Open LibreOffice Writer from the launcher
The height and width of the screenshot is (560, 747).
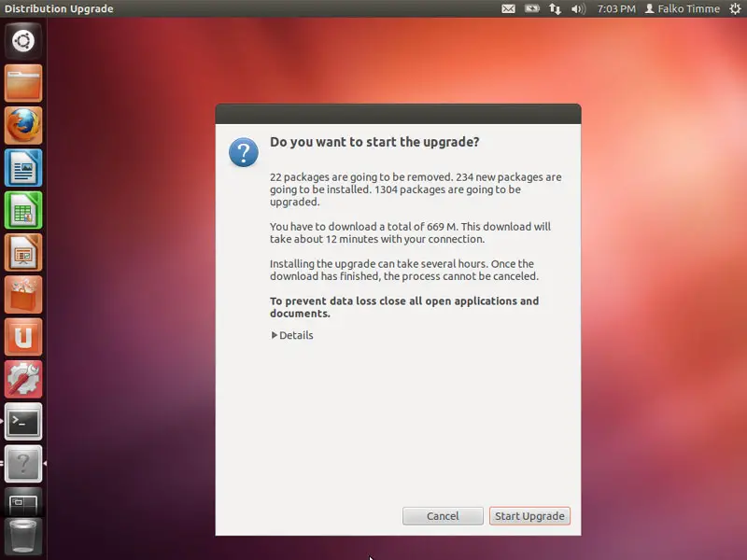[23, 168]
